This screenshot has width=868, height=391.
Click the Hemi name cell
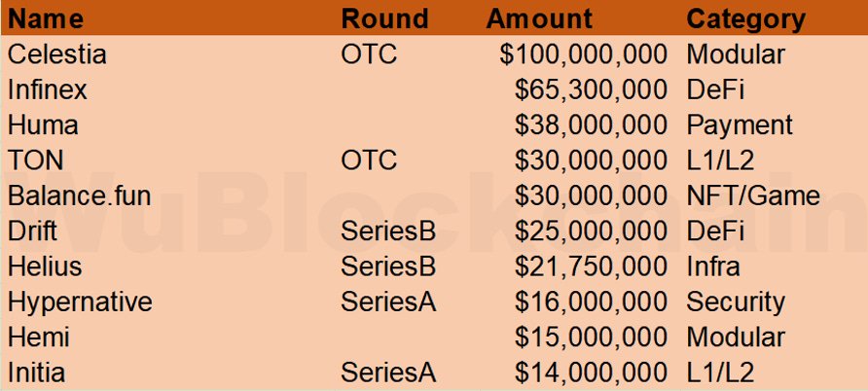coord(39,337)
